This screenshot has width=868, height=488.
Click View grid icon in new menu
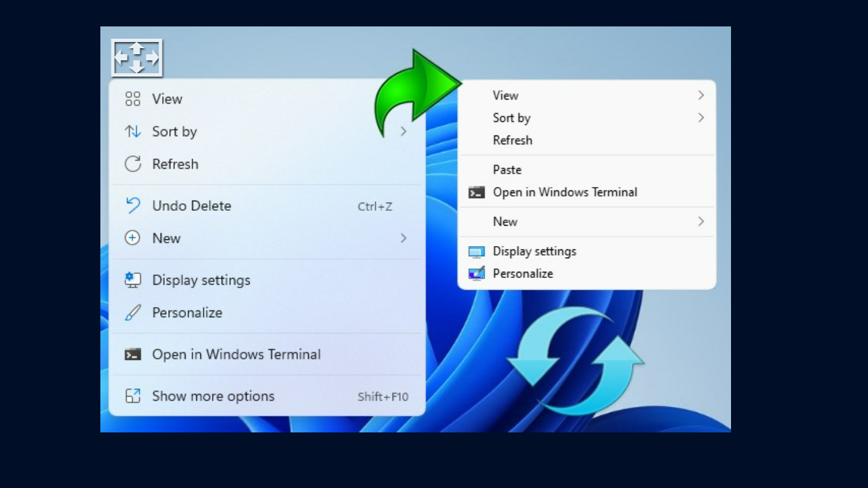[x=133, y=99]
